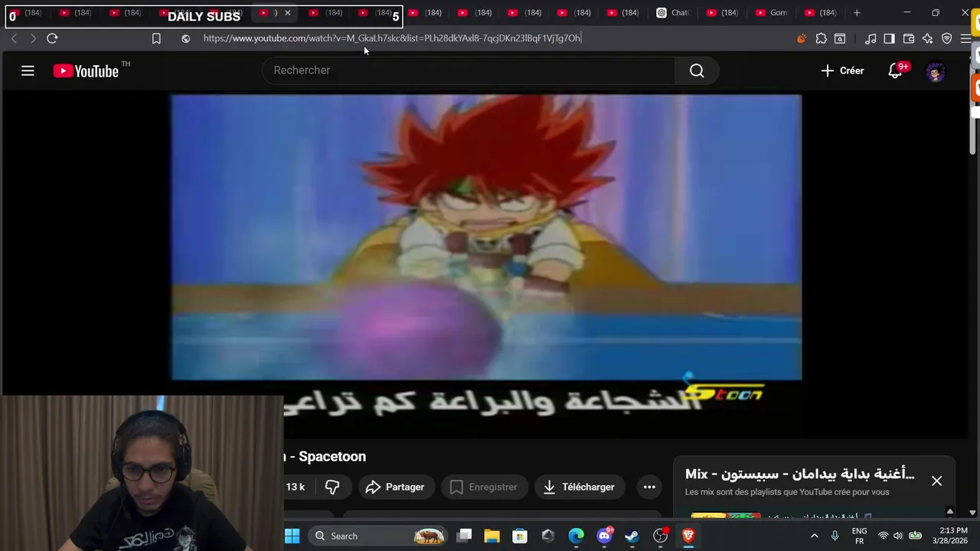Open the ENG FR language switcher
This screenshot has width=980, height=551.
(x=859, y=536)
